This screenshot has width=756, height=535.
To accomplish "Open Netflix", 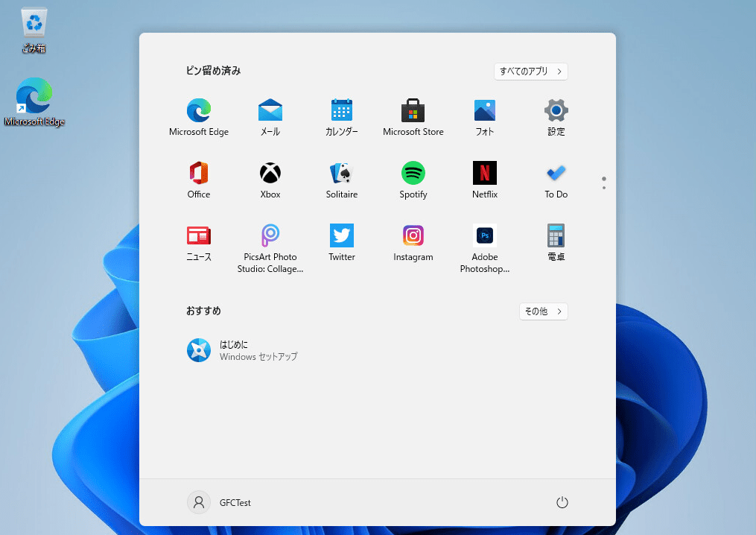I will [485, 180].
